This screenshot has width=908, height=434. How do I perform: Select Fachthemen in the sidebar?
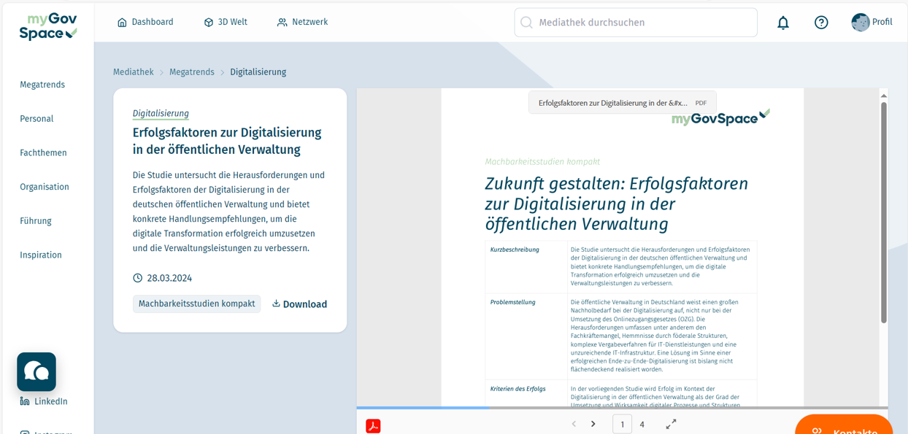pos(43,153)
